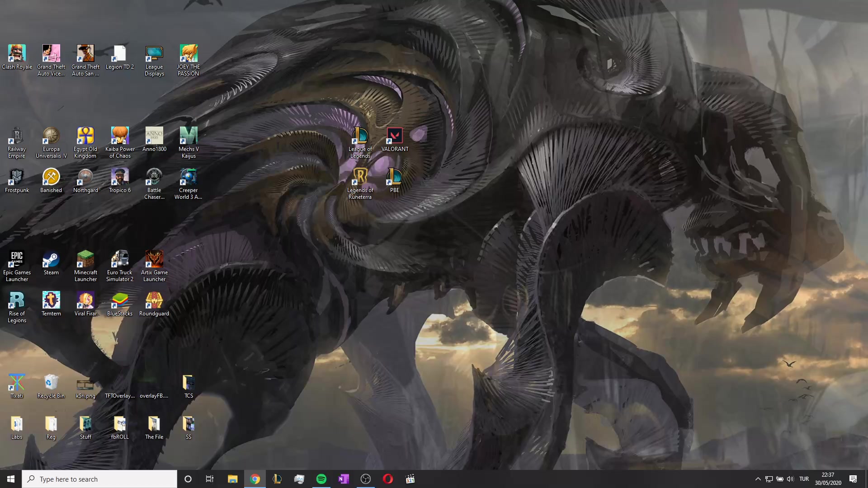Expand hidden system tray icons
This screenshot has width=868, height=488.
[x=758, y=479]
